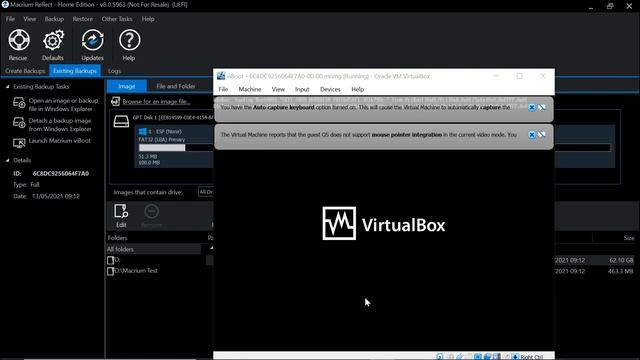The height and width of the screenshot is (360, 640).
Task: Collapse the Details section
Action: point(7,160)
